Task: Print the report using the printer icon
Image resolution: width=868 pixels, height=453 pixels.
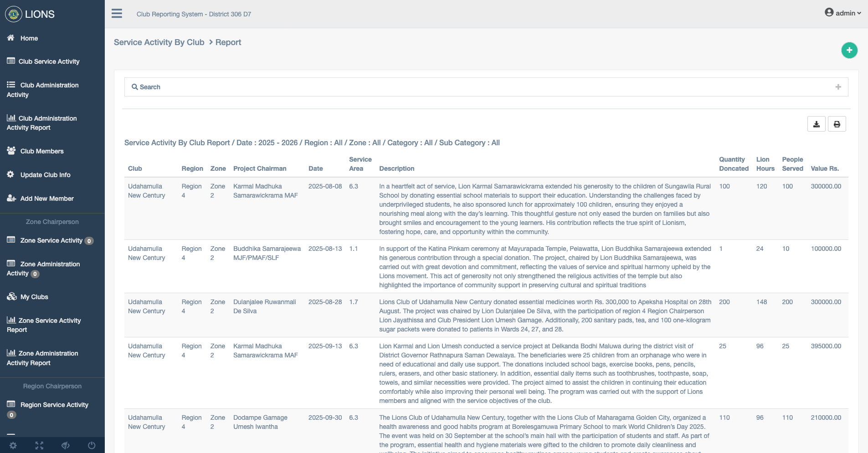Action: pyautogui.click(x=837, y=123)
